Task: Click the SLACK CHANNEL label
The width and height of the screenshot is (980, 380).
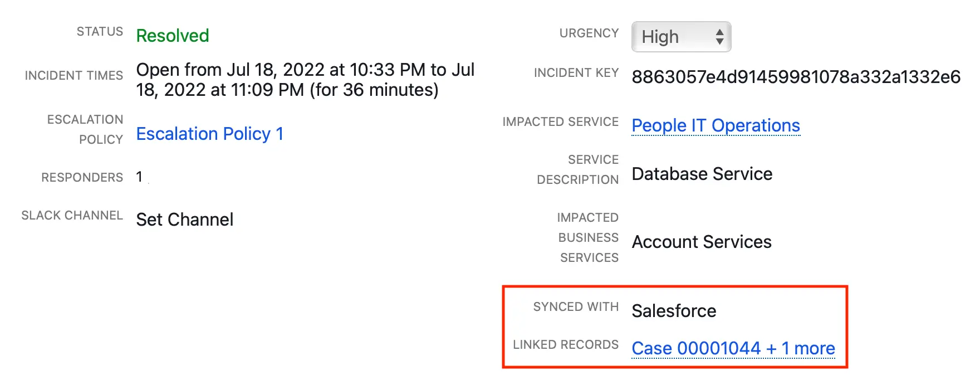Action: point(72,216)
